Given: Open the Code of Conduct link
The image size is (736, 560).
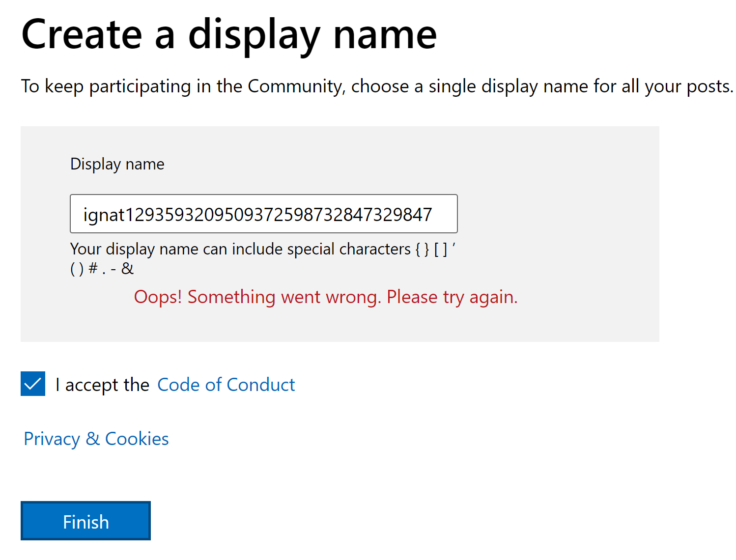Looking at the screenshot, I should [x=226, y=385].
